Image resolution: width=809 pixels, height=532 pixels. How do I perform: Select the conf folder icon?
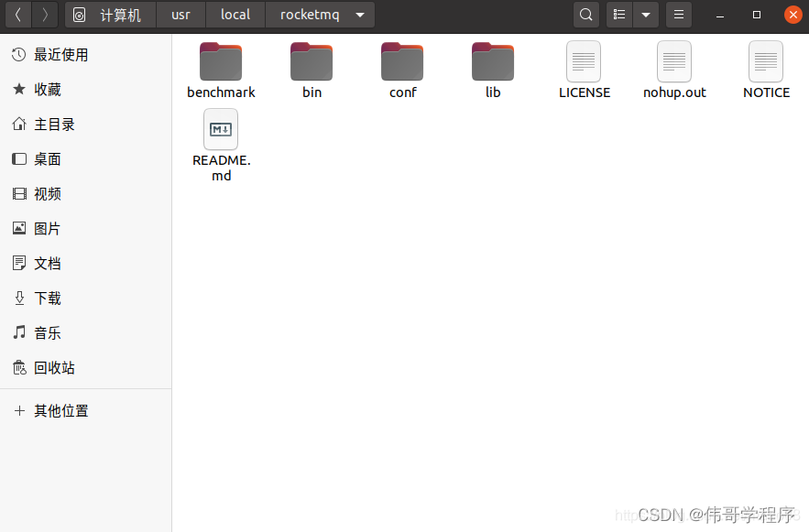pyautogui.click(x=402, y=61)
